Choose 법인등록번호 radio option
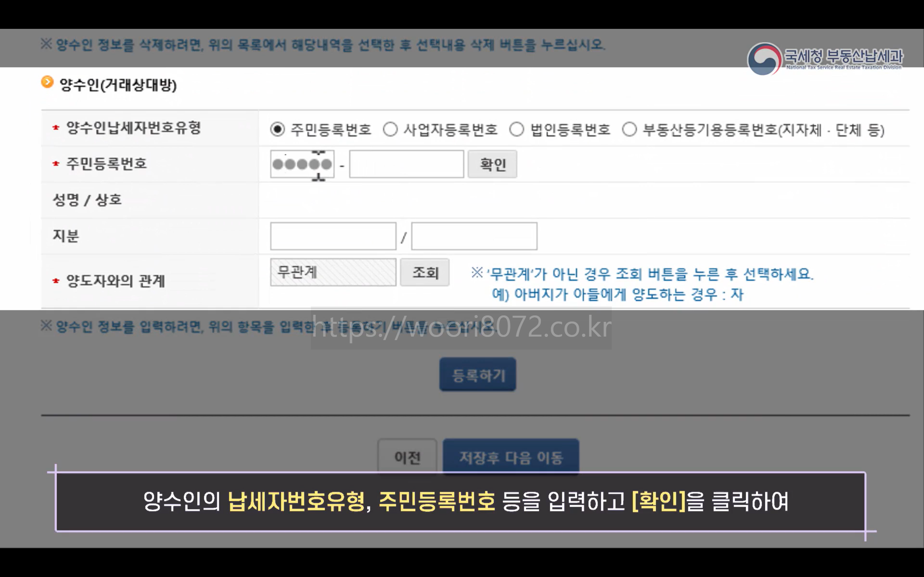Screen dimensions: 924x577 [x=517, y=130]
